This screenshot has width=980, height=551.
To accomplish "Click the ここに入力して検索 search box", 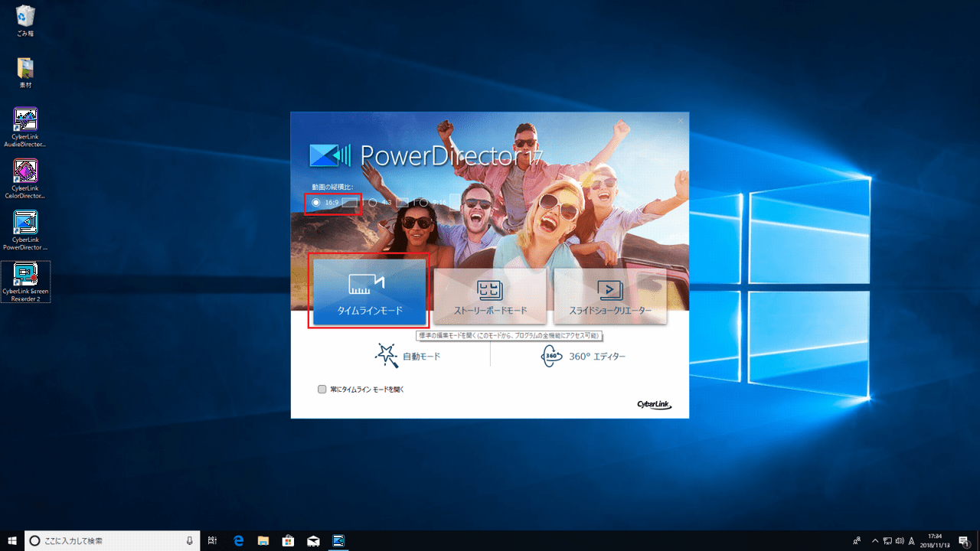I will (x=112, y=540).
